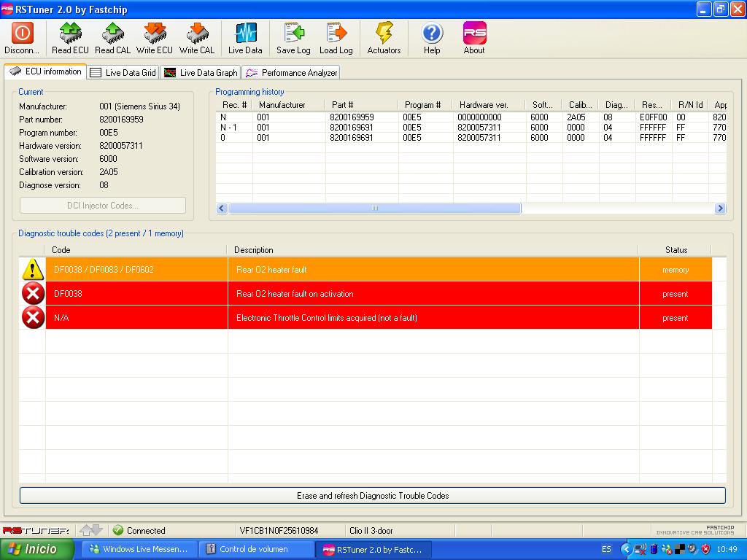Click the programming history horizontal scrollbar thumb
This screenshot has width=747, height=560.
point(375,208)
